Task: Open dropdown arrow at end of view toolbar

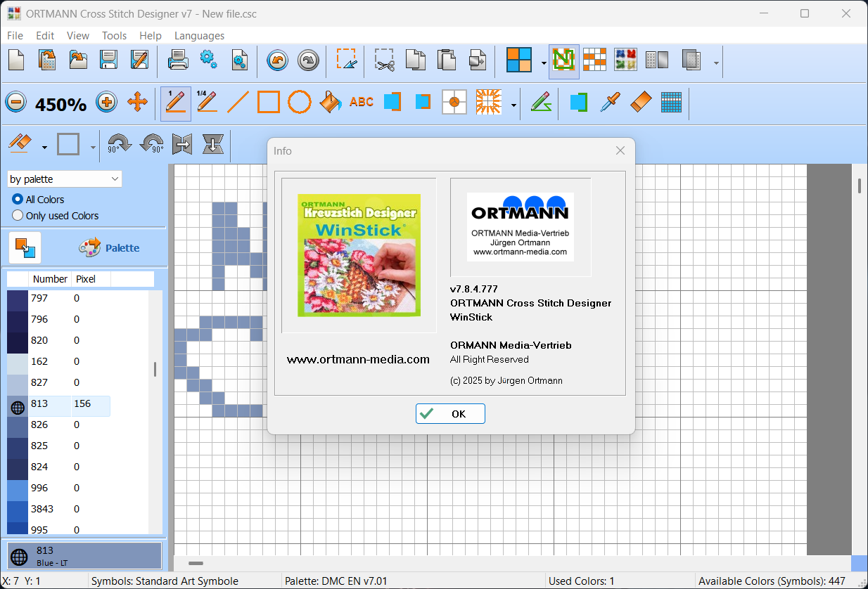Action: 716,63
